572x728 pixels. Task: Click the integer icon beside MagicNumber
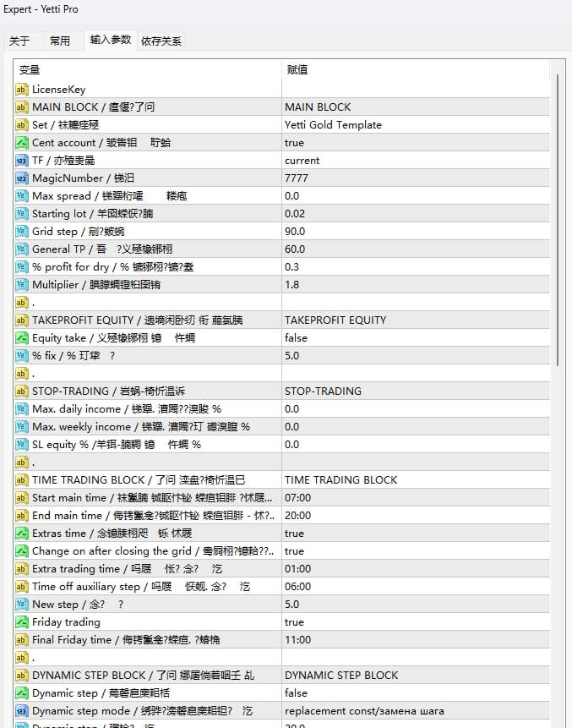[22, 178]
